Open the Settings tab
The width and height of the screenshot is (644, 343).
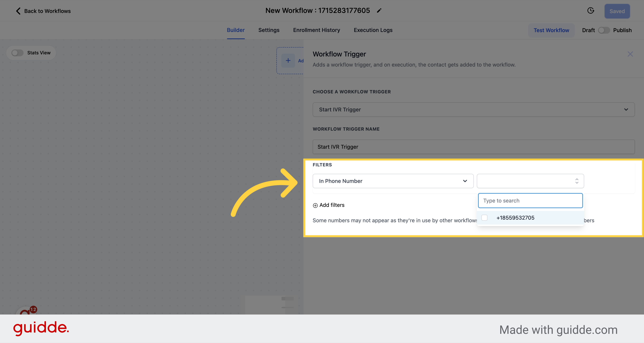269,30
